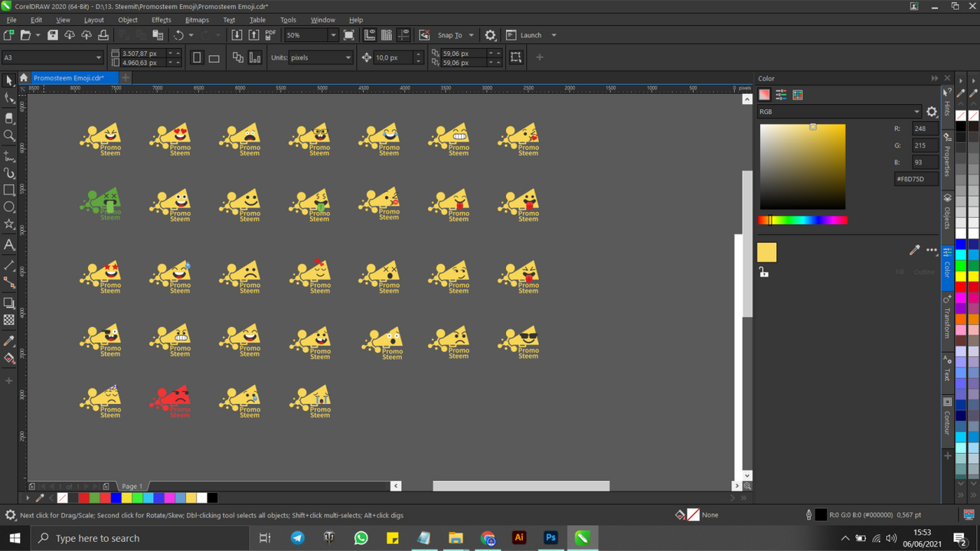This screenshot has width=980, height=551.
Task: Create a new document
Action: pos(8,35)
